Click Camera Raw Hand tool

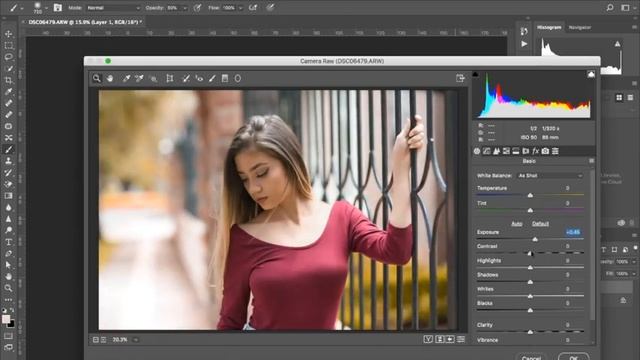point(110,78)
